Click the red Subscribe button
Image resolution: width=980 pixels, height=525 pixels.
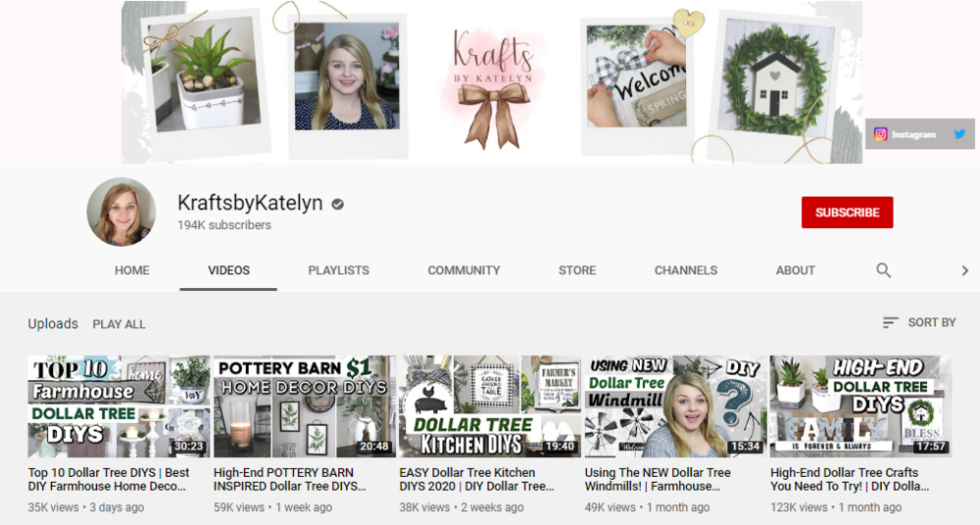click(x=847, y=213)
